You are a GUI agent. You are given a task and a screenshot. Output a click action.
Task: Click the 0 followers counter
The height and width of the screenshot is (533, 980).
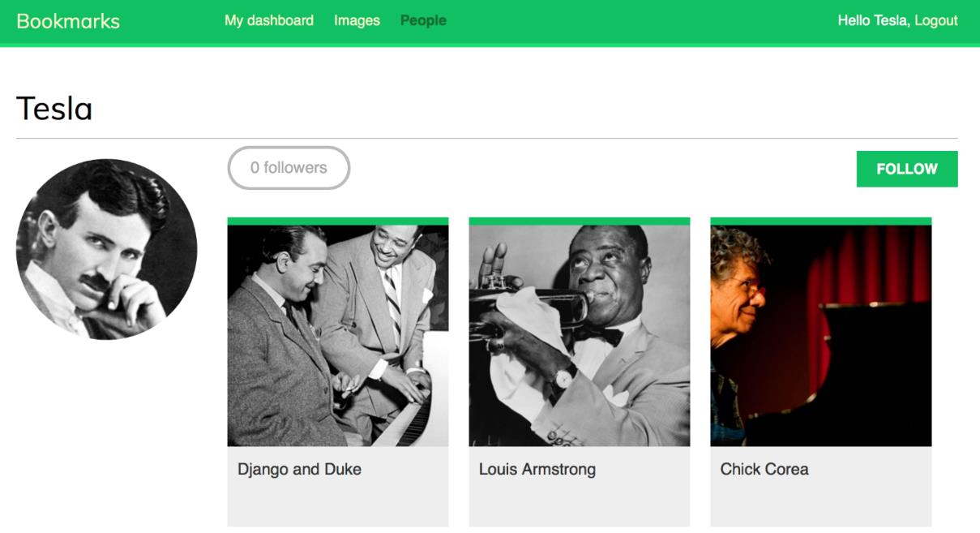pyautogui.click(x=289, y=168)
